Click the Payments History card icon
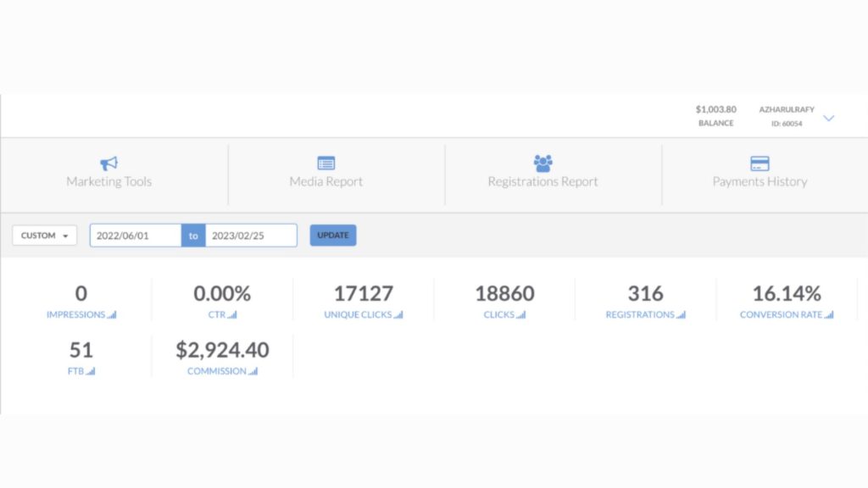Viewport: 868px width, 488px height. [759, 164]
